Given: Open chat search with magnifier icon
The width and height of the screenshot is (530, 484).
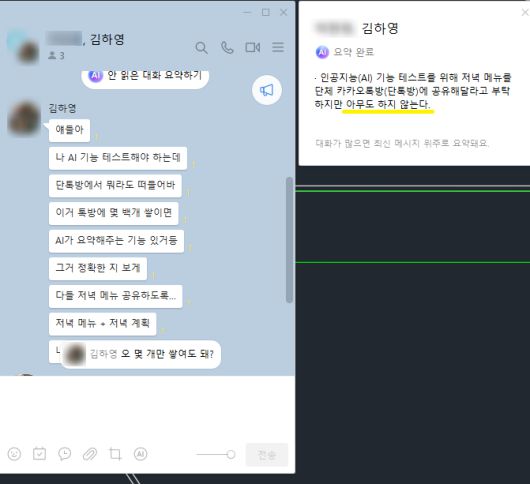Looking at the screenshot, I should click(x=201, y=48).
